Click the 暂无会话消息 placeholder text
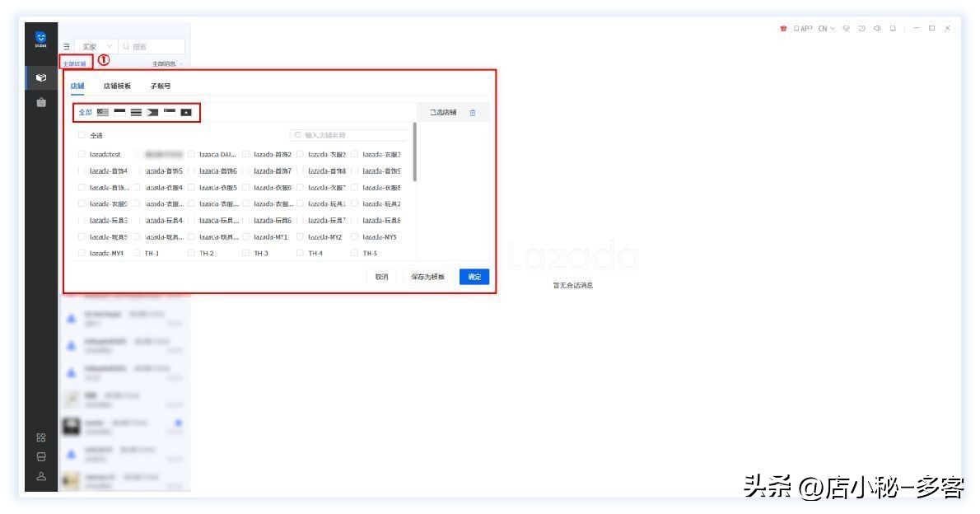This screenshot has height=514, width=980. coord(573,286)
